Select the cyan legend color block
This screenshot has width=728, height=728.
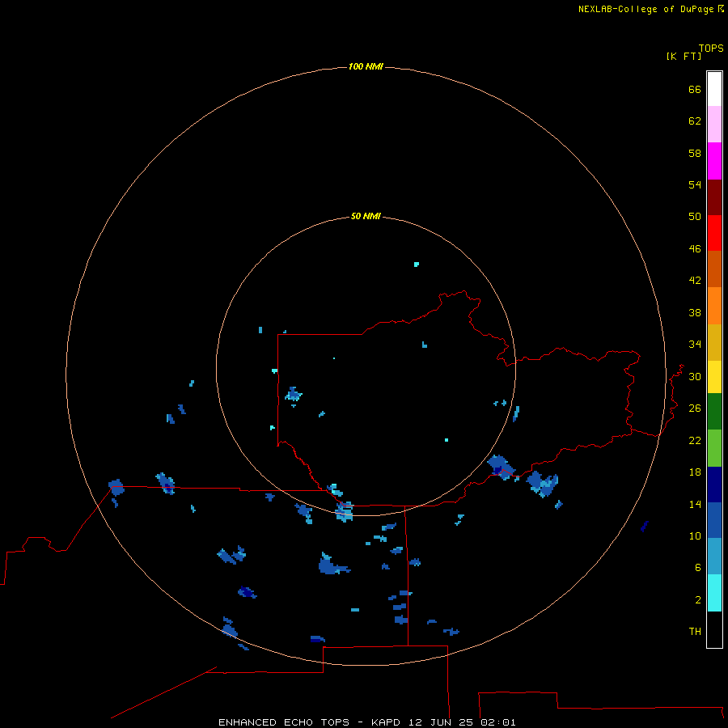pyautogui.click(x=714, y=593)
